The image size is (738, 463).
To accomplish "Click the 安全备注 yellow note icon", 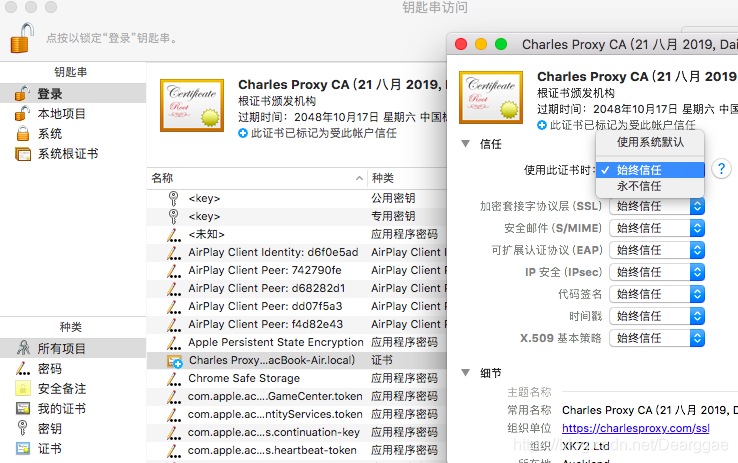I will point(23,388).
